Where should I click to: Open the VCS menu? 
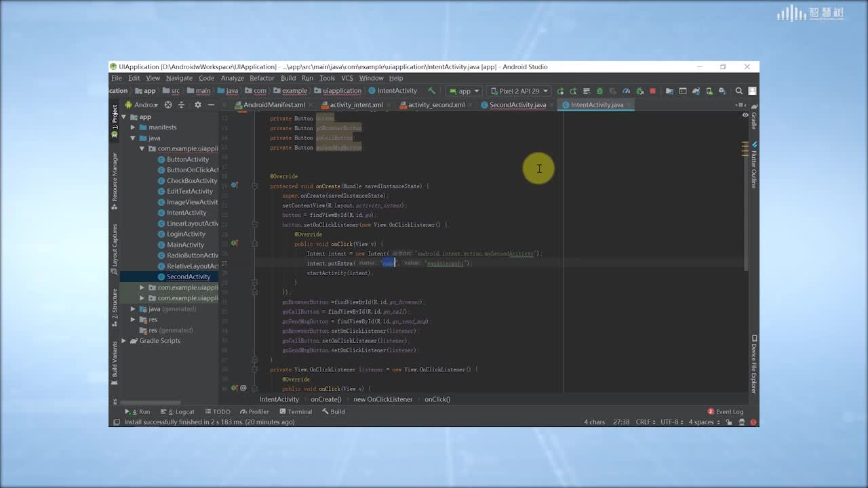[x=347, y=78]
